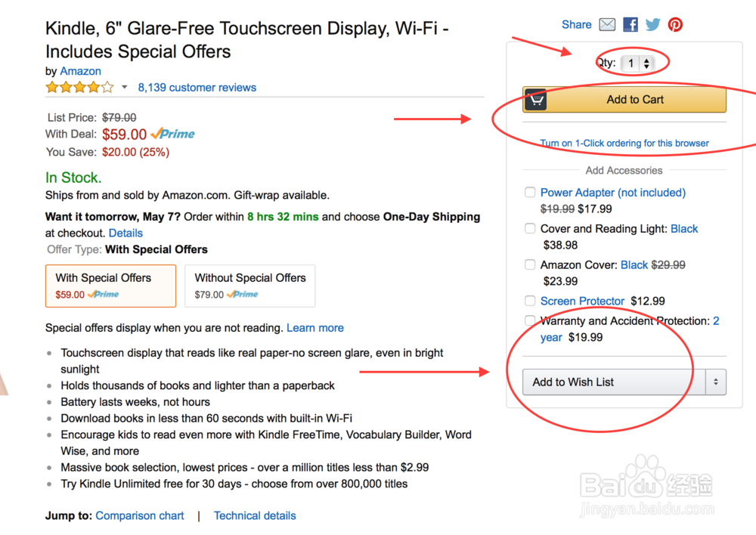Share on Twitter bird icon

coord(653,25)
